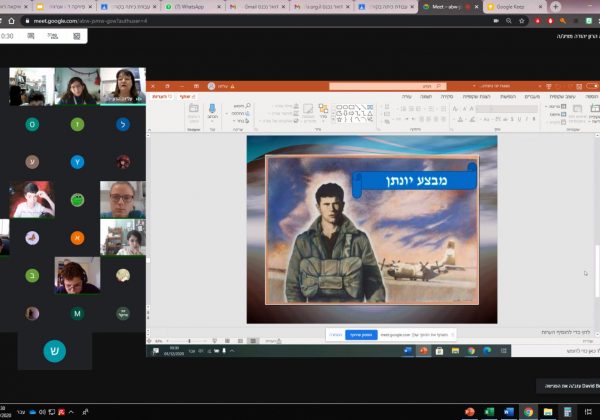
Task: Click the מבצע יונתן title banner on slide
Action: (414, 180)
